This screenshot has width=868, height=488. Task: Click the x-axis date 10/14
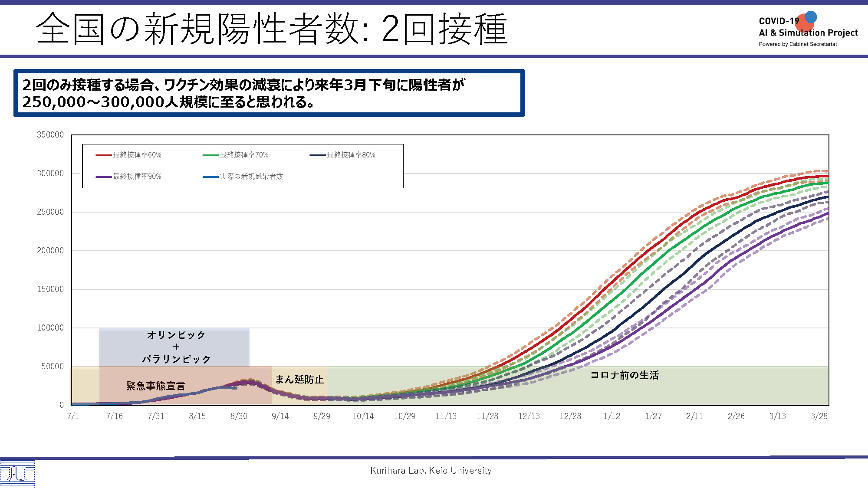[x=363, y=416]
